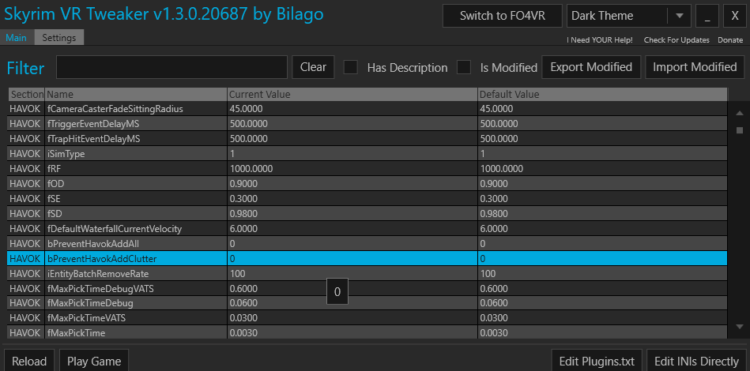Minimize the Tweaker window

[x=707, y=16]
